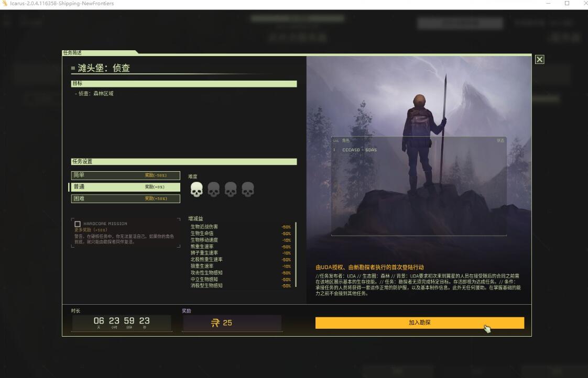Click the timer minutes value 59
This screenshot has width=588, height=378.
[129, 321]
